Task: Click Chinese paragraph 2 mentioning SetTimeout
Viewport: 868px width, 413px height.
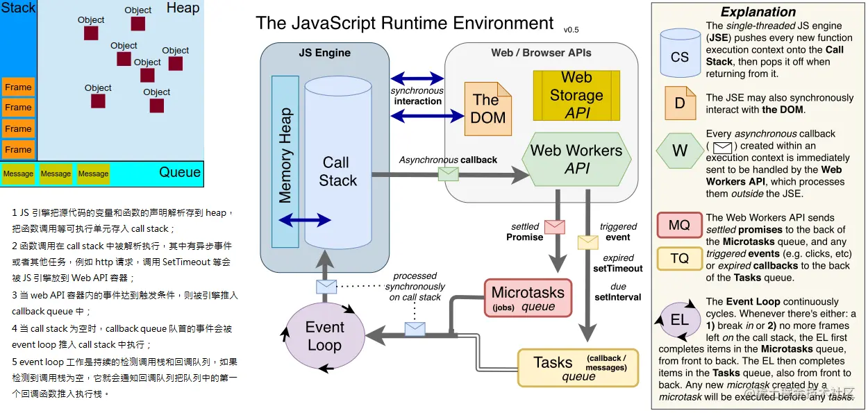Action: click(x=123, y=262)
